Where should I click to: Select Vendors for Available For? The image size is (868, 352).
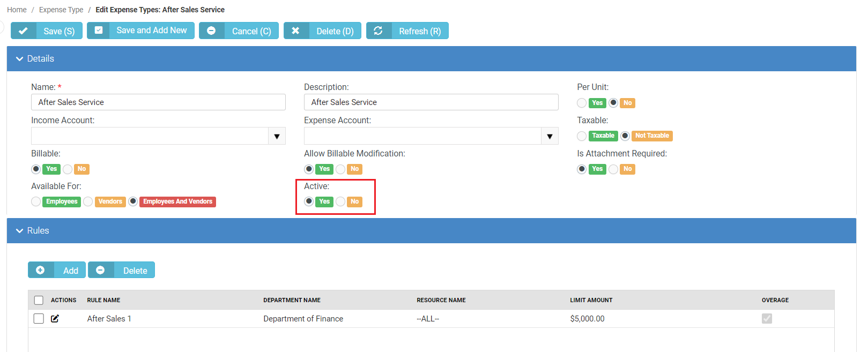click(88, 201)
